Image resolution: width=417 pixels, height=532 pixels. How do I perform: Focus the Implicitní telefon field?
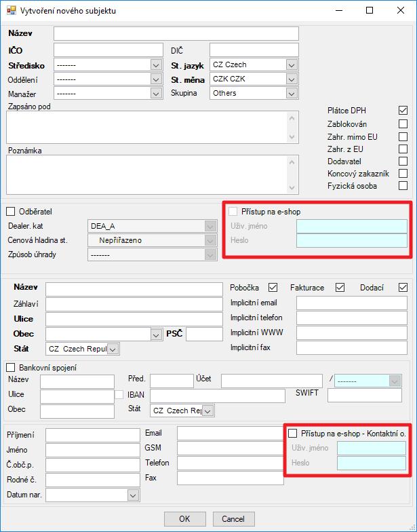coord(352,318)
